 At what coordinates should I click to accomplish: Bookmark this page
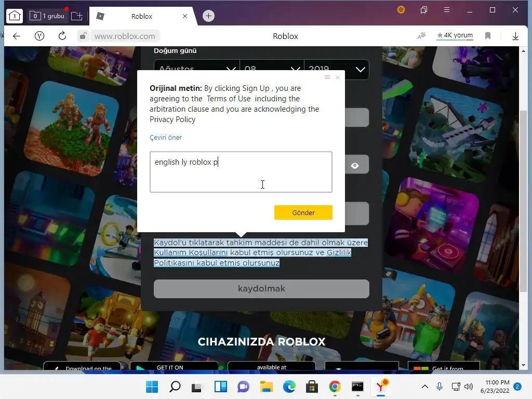point(488,36)
